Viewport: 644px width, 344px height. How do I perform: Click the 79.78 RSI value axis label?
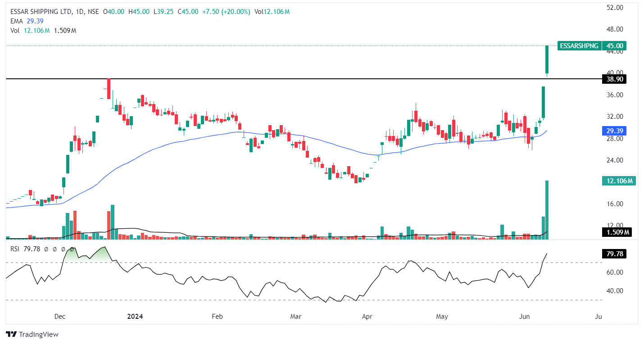click(614, 254)
